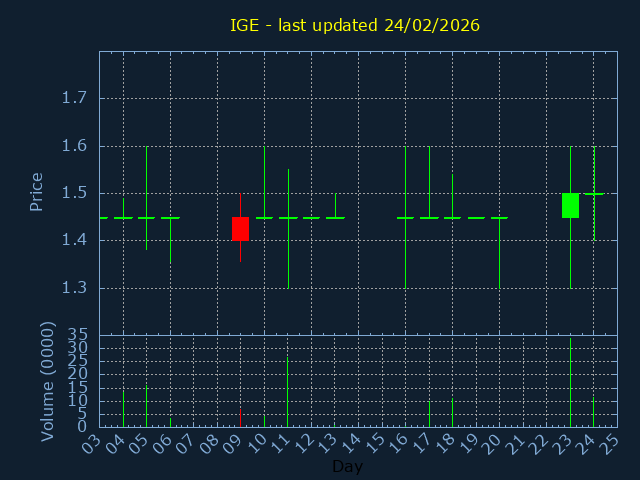Click the red candlestick on day 09
The width and height of the screenshot is (640, 480).
(x=240, y=229)
